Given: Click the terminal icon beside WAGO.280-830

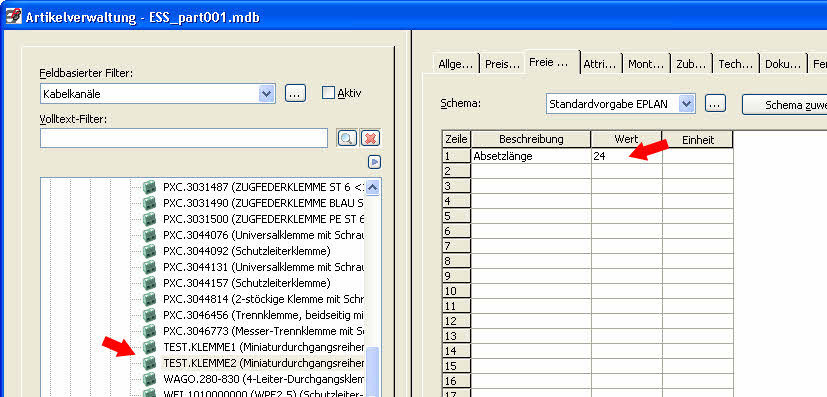Looking at the screenshot, I should point(150,379).
